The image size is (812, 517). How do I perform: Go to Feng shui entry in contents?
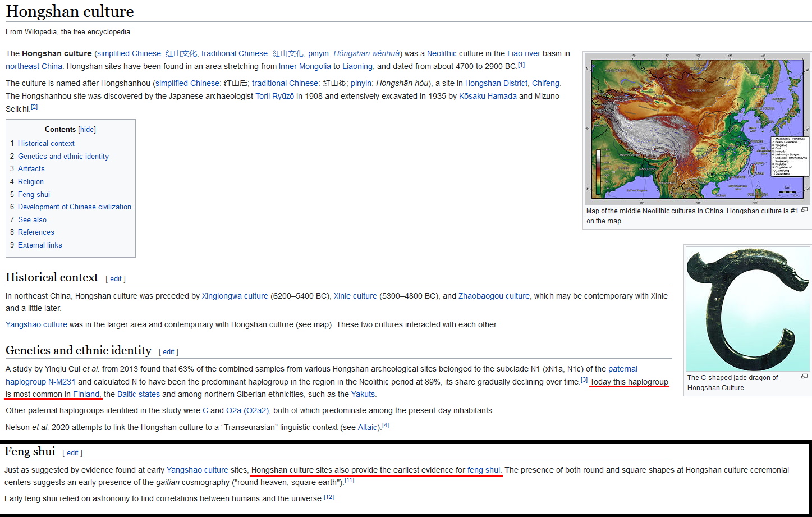(x=34, y=195)
